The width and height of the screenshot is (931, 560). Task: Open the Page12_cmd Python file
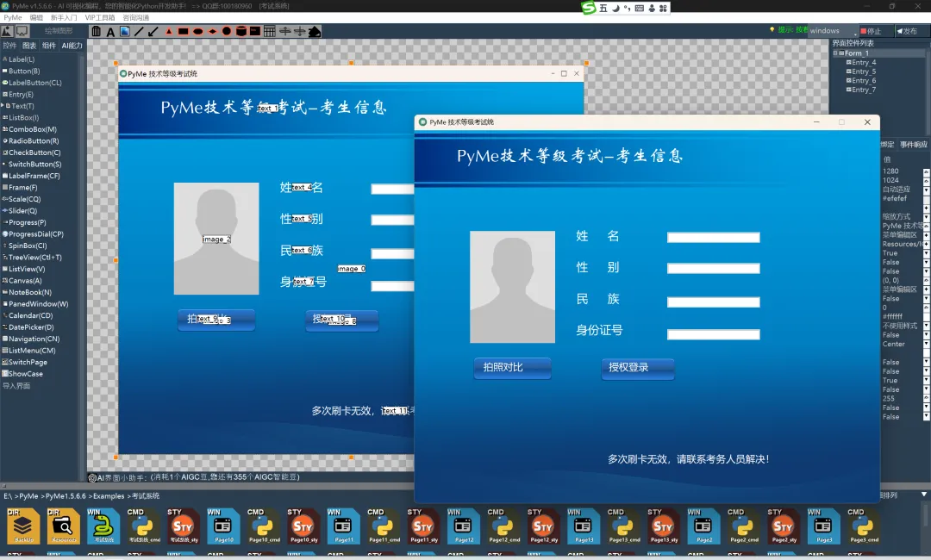click(x=503, y=526)
